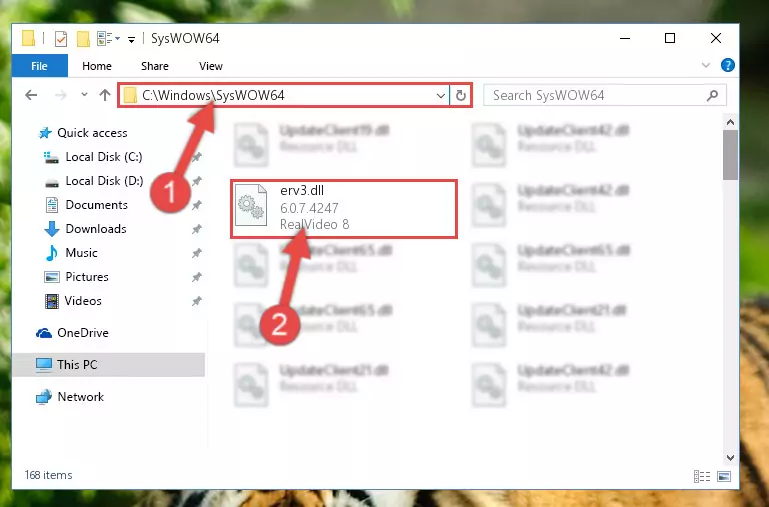Screen dimensions: 769x507
Task: Click pin icon next to Pictures
Action: click(x=197, y=277)
